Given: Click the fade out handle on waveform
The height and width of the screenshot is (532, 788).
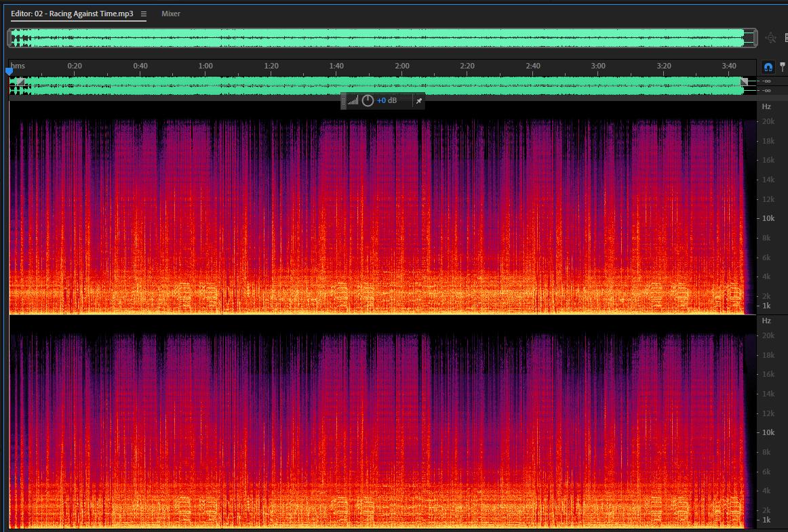Looking at the screenshot, I should pyautogui.click(x=745, y=81).
